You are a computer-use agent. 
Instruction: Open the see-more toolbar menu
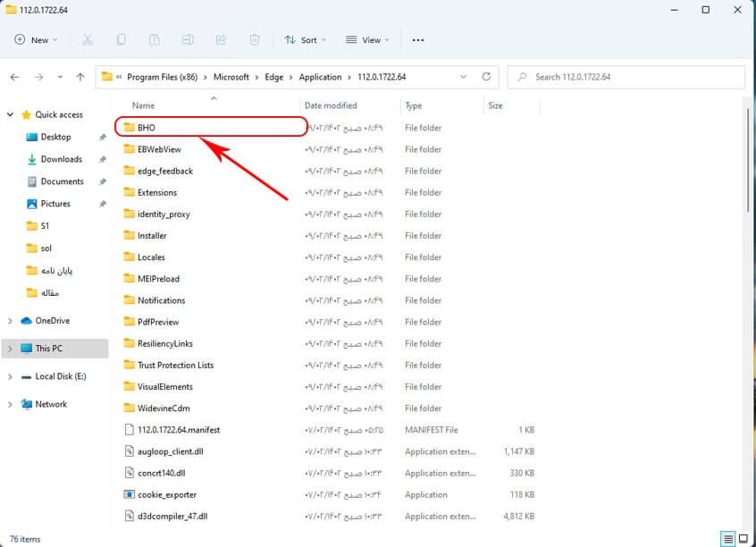(x=416, y=39)
